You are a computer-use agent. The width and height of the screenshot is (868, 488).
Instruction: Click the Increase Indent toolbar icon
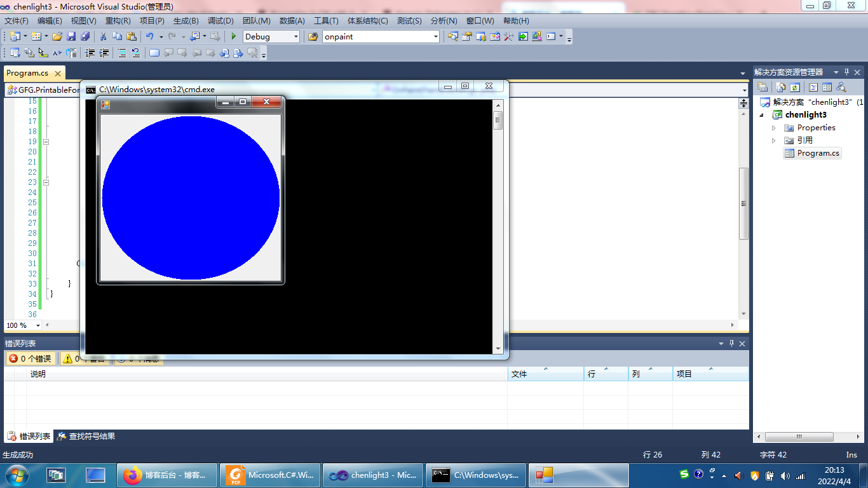click(x=104, y=53)
